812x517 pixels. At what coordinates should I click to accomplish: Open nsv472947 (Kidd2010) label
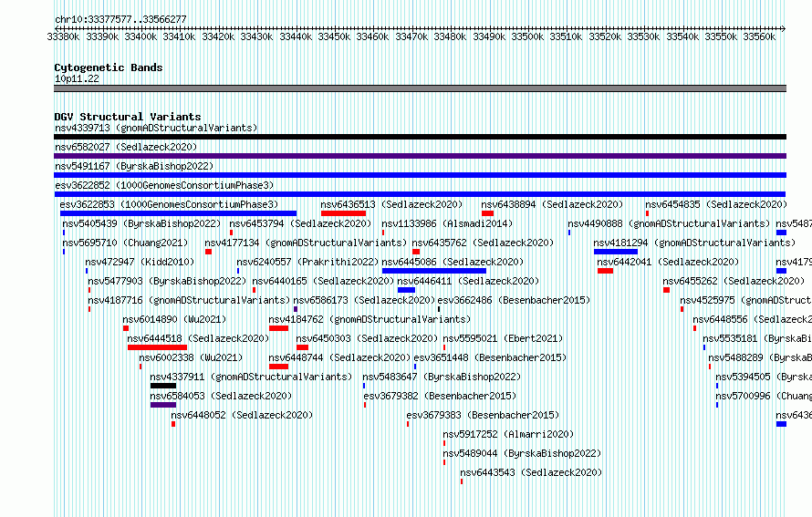(140, 262)
